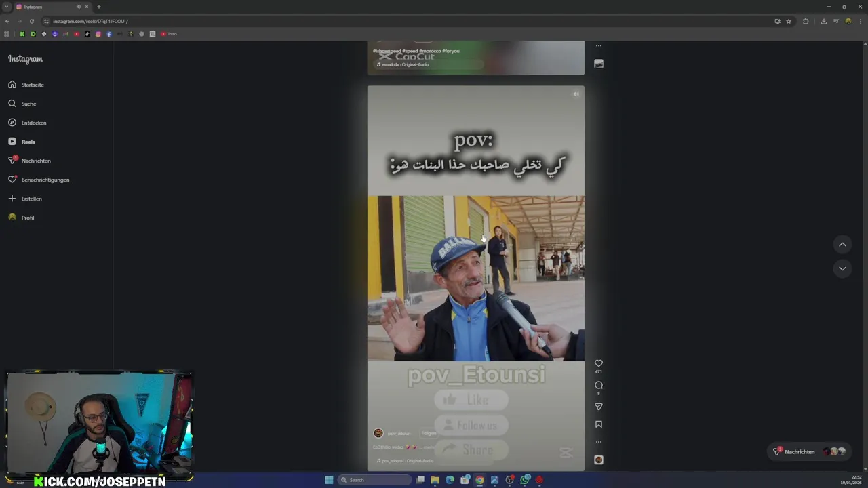868x488 pixels.
Task: Open Suche in the sidebar
Action: (22, 104)
